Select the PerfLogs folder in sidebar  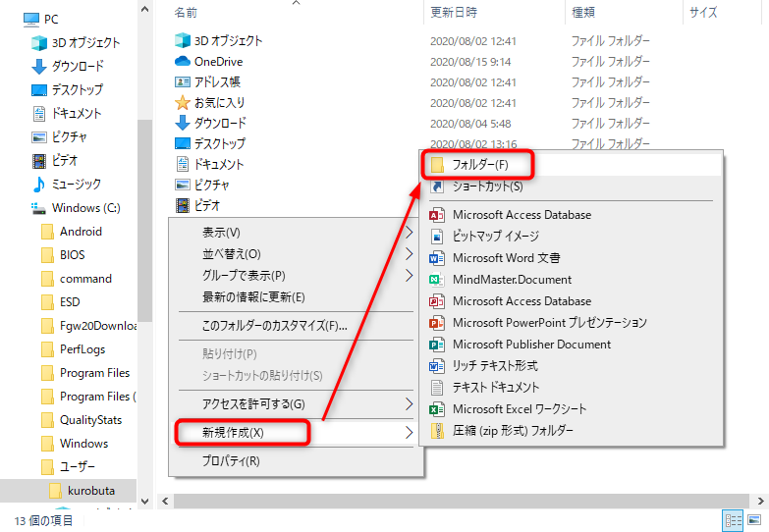(82, 349)
